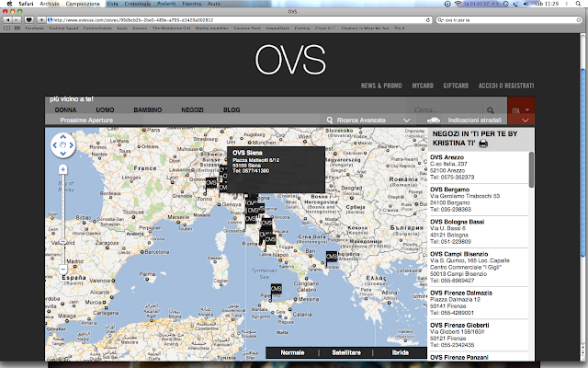Open the BLOG link

232,110
